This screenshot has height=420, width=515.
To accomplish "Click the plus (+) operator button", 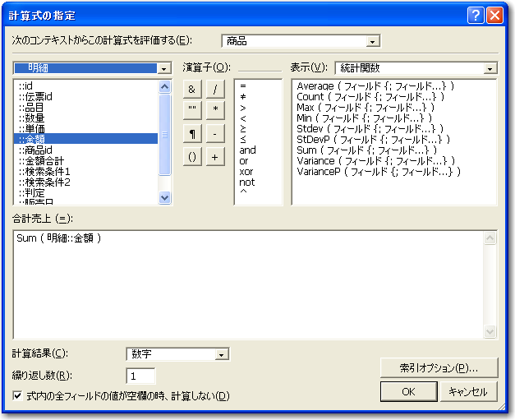I will (x=214, y=157).
